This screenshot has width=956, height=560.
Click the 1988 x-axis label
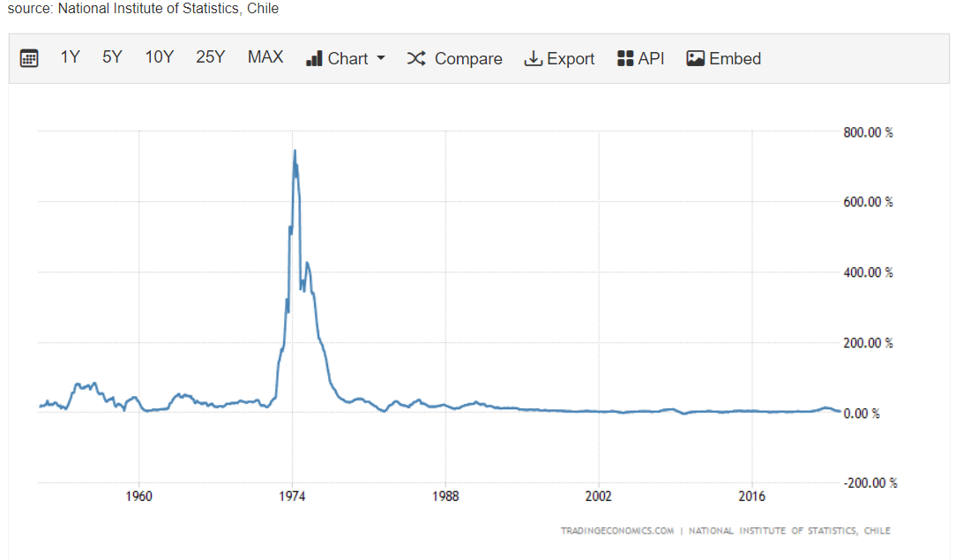click(x=445, y=496)
